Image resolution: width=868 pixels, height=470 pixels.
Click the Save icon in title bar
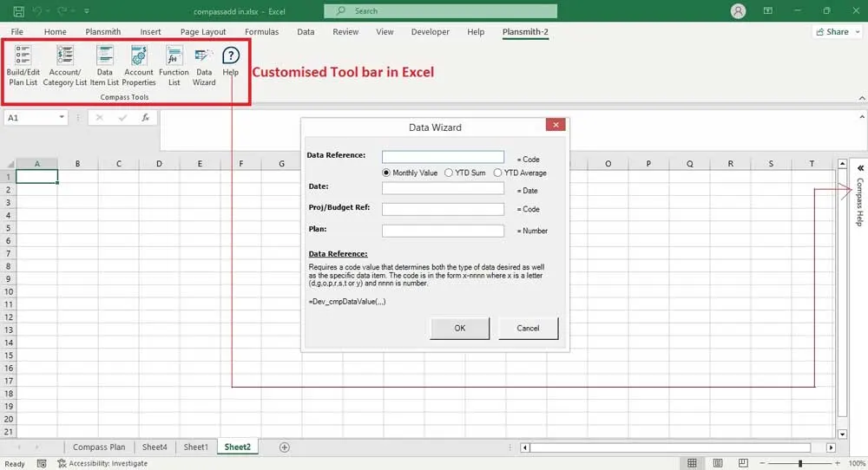(x=18, y=11)
